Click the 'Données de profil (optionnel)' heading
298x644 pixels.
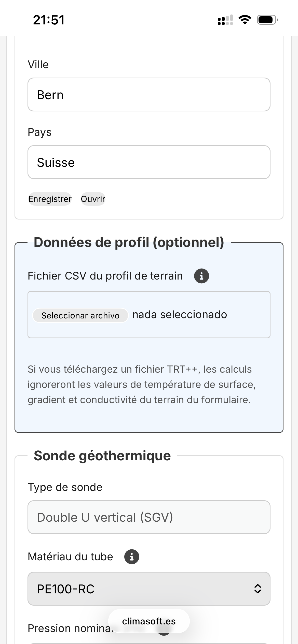coord(129,242)
